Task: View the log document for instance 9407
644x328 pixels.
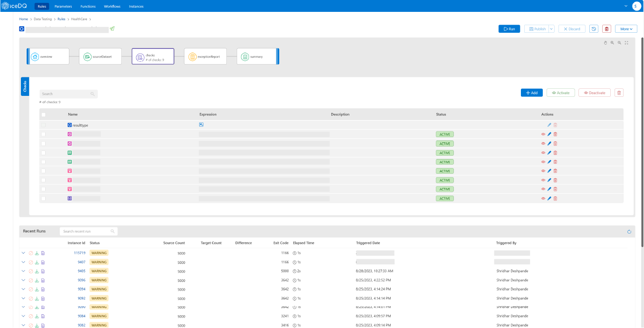Action: pos(43,262)
